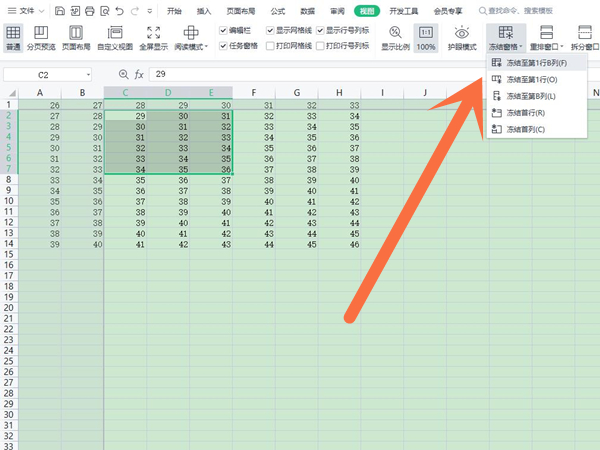This screenshot has width=600, height=450.
Task: Click the 普通 (Normal) view icon
Action: click(x=13, y=38)
